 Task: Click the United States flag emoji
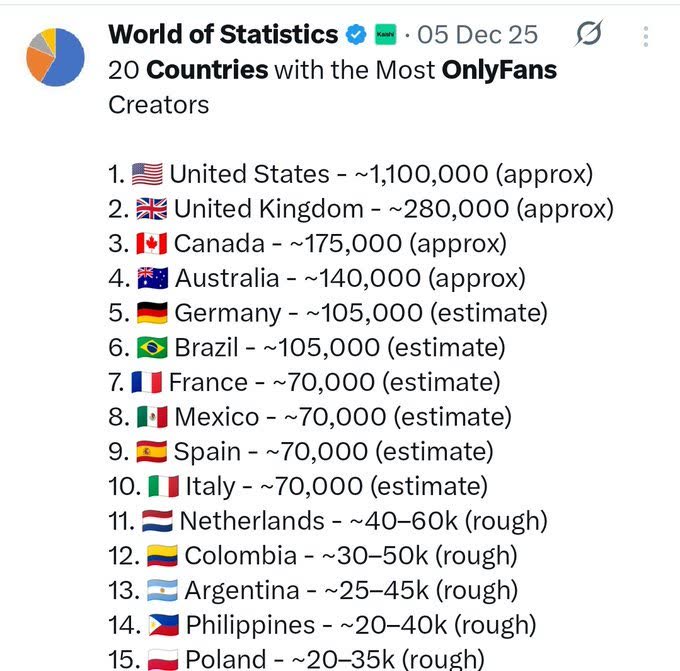pyautogui.click(x=147, y=175)
